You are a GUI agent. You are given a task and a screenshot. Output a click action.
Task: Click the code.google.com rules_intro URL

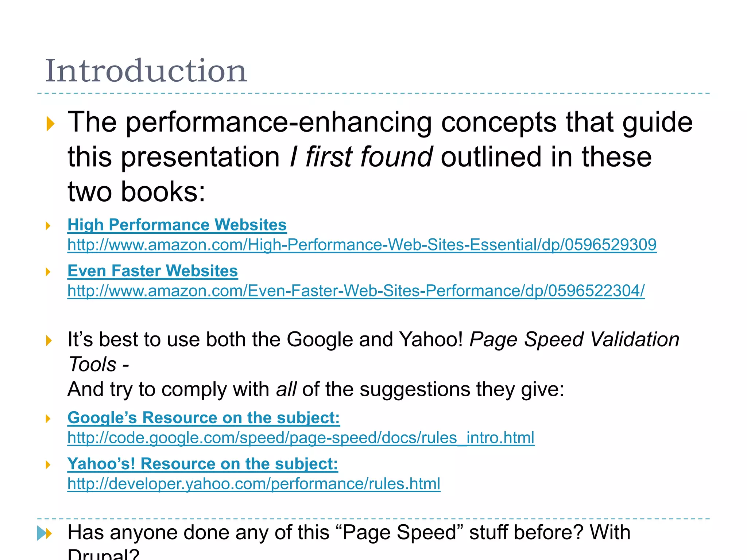click(301, 437)
